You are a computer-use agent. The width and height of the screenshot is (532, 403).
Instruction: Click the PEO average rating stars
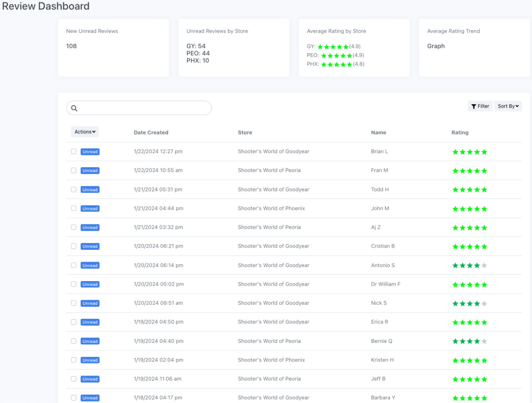337,55
